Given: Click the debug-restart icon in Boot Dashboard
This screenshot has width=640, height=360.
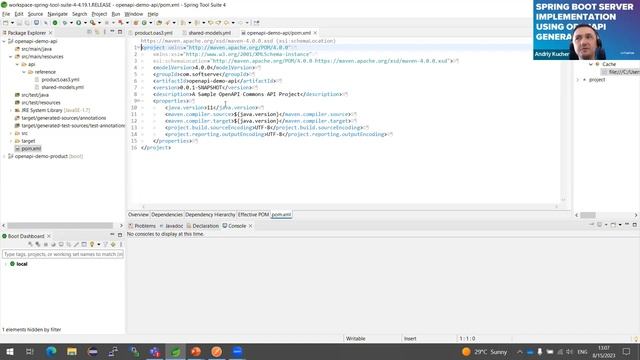Looking at the screenshot, I should [38, 244].
